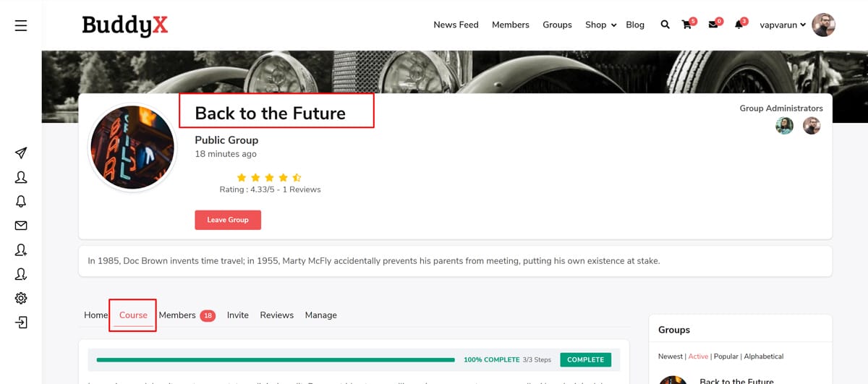
Task: Open the Reviews tab
Action: (x=276, y=315)
